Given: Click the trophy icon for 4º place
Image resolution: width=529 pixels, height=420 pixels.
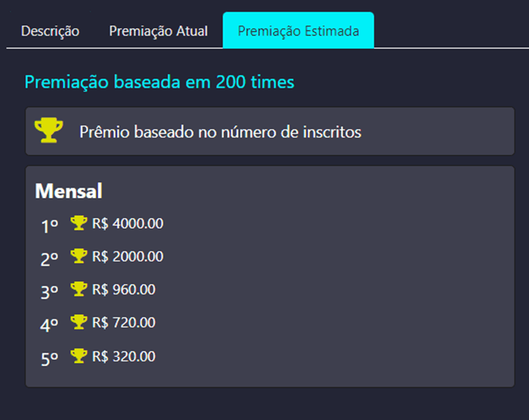Looking at the screenshot, I should click(x=79, y=322).
